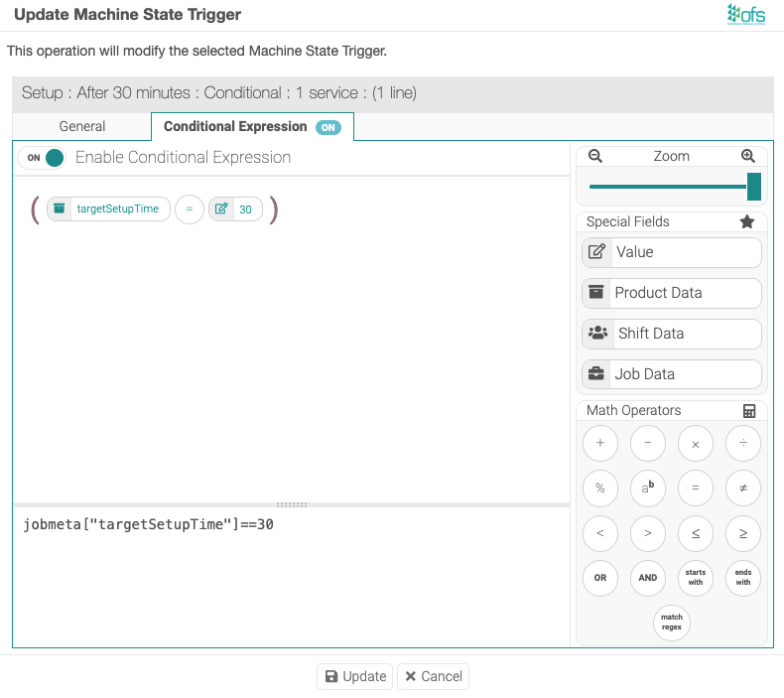Viewport: 784px width, 698px height.
Task: Disable the Enable Conditional Expression switch
Action: pyautogui.click(x=44, y=158)
